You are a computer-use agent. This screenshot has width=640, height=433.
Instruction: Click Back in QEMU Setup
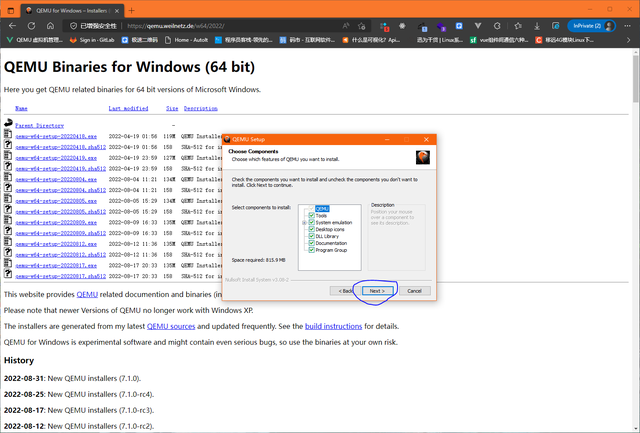click(345, 291)
